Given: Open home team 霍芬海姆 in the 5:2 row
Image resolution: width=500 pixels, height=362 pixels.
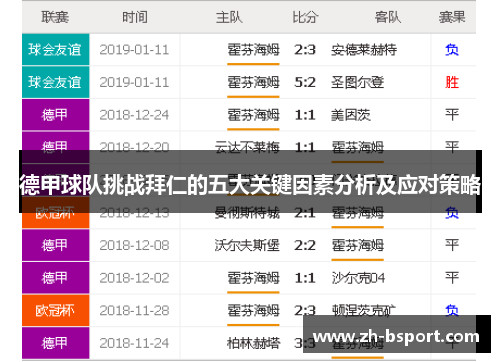Looking at the screenshot, I should coord(253,82).
